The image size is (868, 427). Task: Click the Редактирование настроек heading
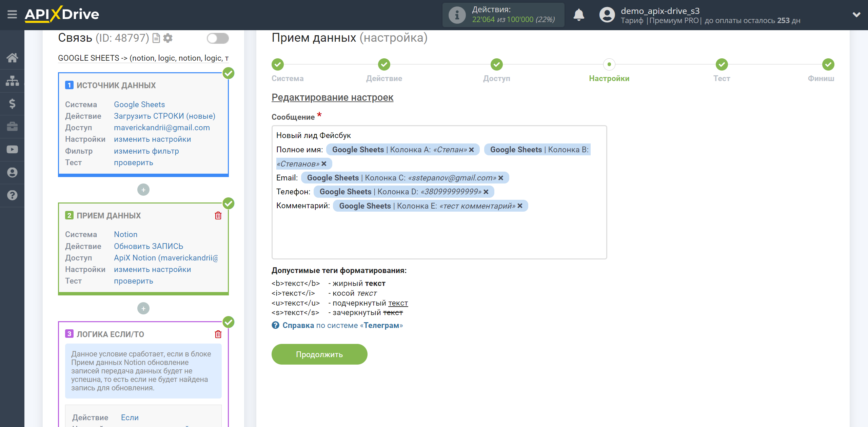tap(332, 97)
